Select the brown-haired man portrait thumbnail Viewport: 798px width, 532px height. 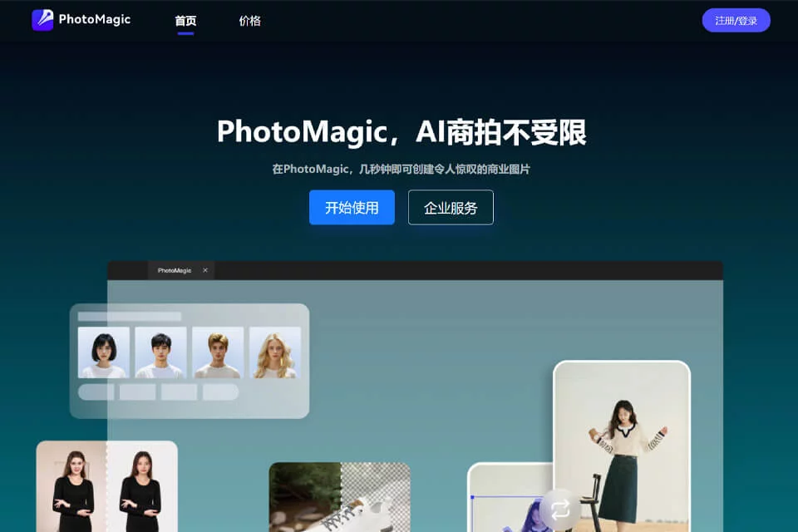[x=218, y=352]
